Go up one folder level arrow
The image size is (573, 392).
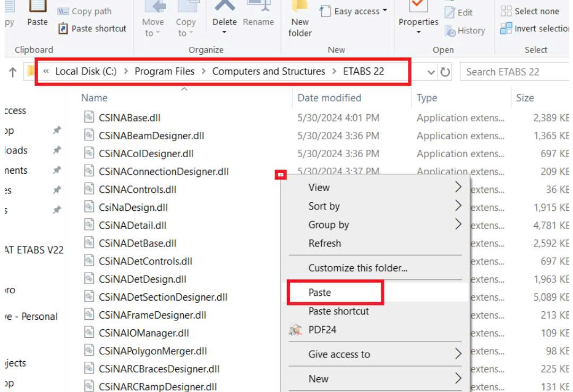(x=13, y=72)
